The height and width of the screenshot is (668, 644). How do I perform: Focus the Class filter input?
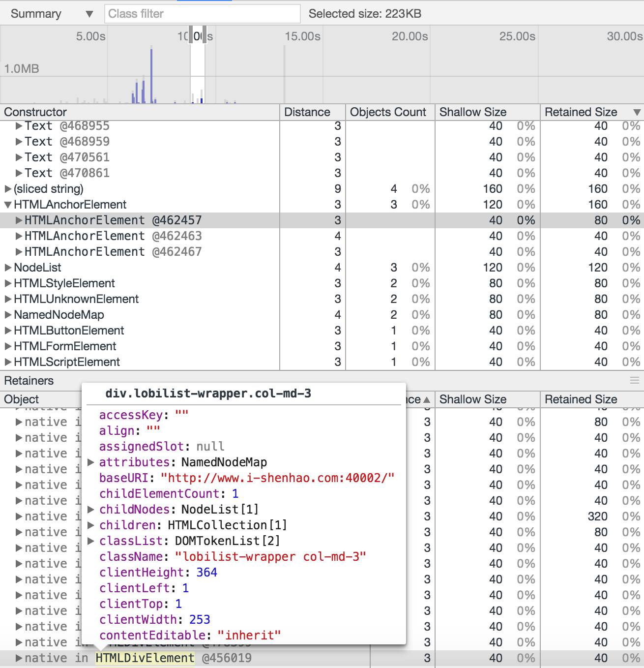pyautogui.click(x=203, y=14)
